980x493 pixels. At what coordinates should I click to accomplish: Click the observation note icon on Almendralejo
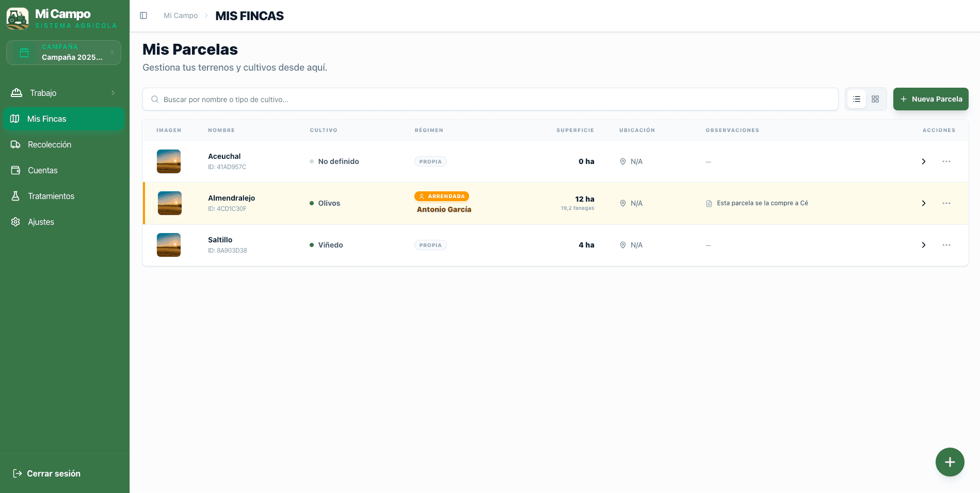pyautogui.click(x=709, y=204)
